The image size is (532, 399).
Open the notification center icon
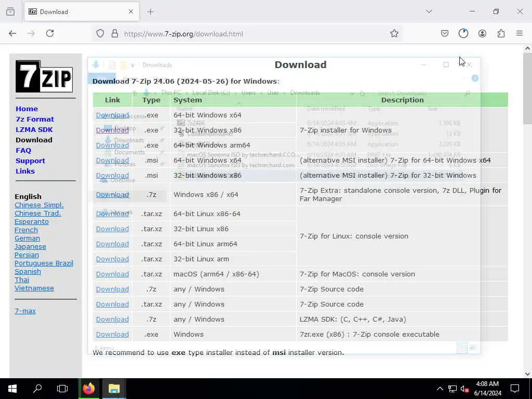pyautogui.click(x=515, y=389)
